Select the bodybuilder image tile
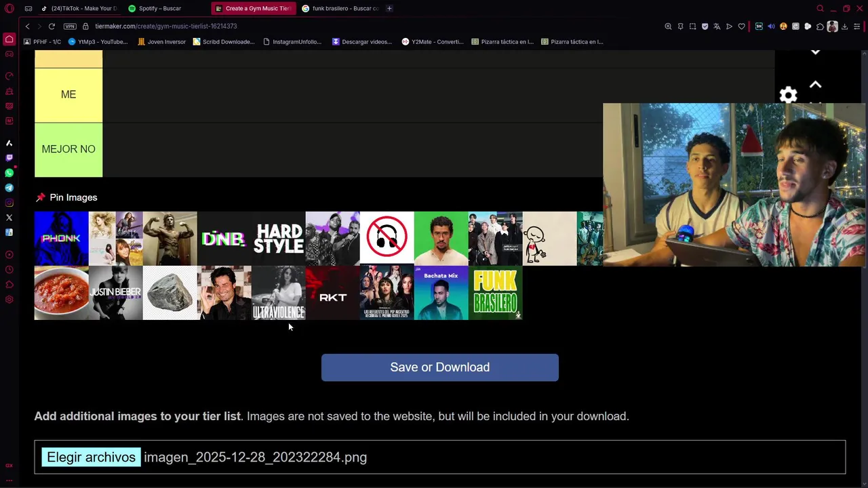 (170, 239)
